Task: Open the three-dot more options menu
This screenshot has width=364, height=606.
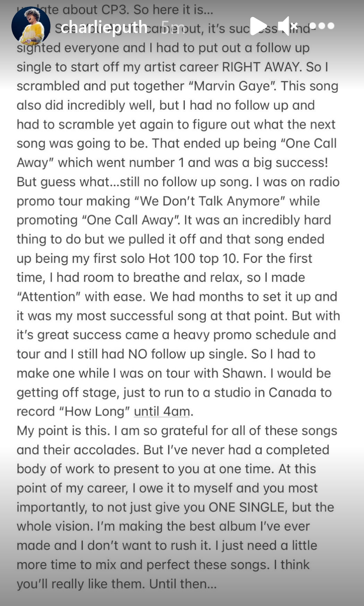Action: click(322, 26)
